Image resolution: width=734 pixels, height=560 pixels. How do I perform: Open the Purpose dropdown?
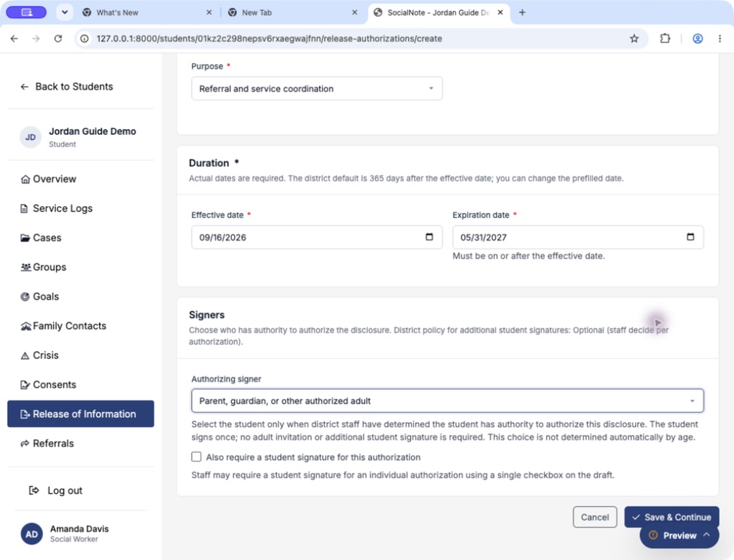click(x=317, y=88)
